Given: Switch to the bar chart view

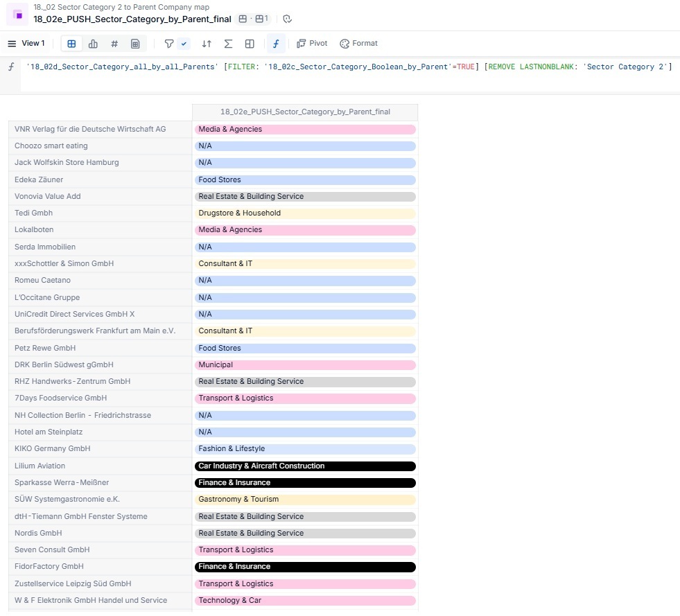Looking at the screenshot, I should [93, 44].
